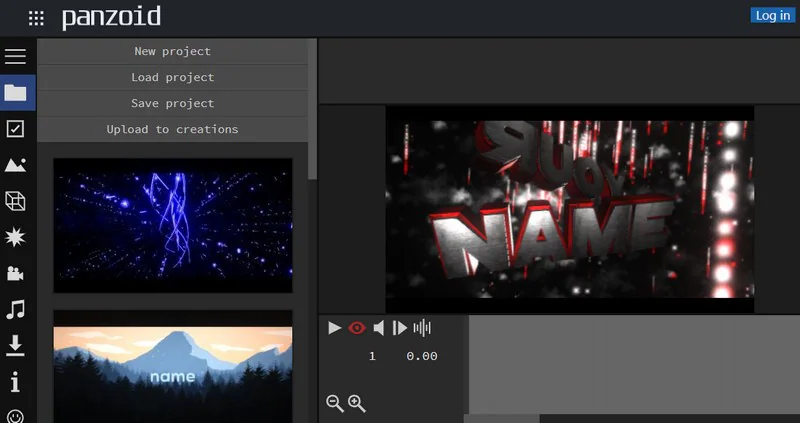Open the music note audio panel
Image resolution: width=800 pixels, height=423 pixels.
coord(15,309)
